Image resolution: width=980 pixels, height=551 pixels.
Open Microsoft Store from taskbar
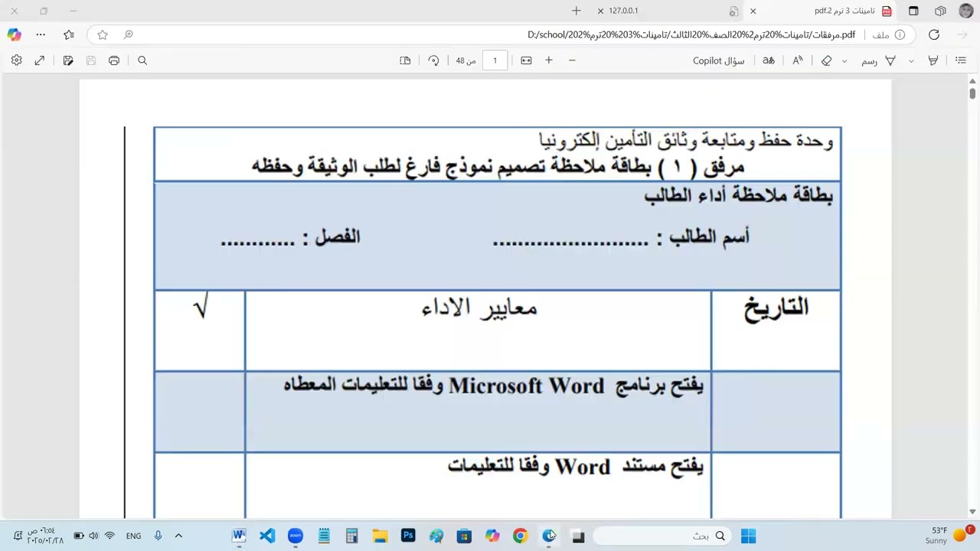(x=464, y=536)
